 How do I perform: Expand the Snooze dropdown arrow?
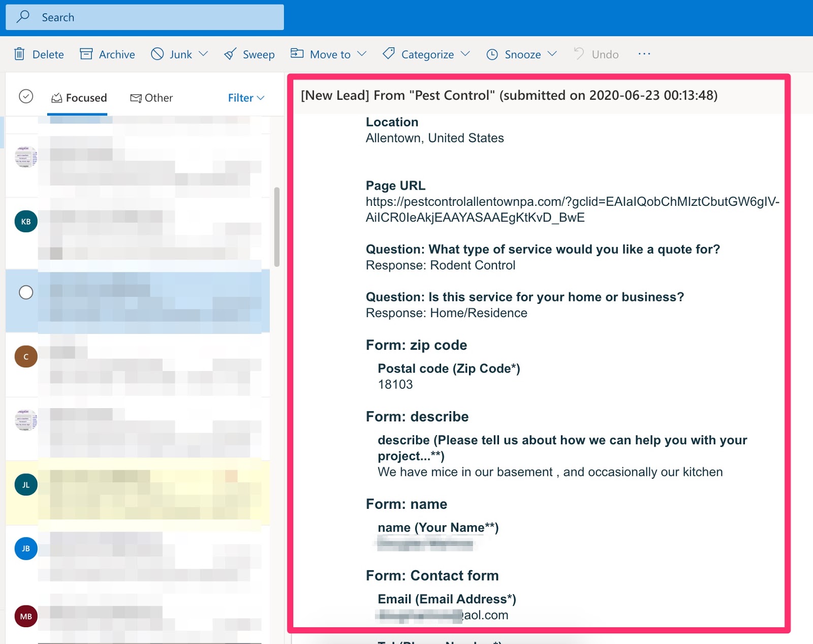552,54
